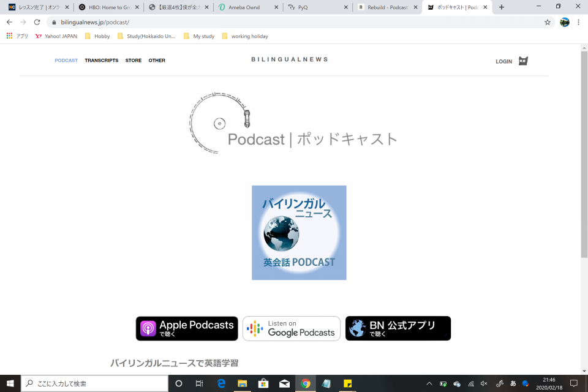Launch Microsoft Edge from the taskbar
The width and height of the screenshot is (588, 392).
click(221, 383)
